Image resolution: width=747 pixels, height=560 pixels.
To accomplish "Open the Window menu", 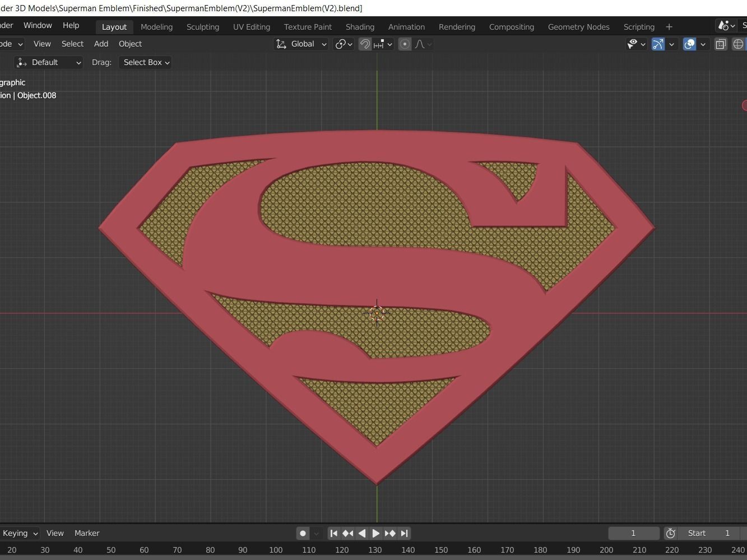I will point(38,25).
